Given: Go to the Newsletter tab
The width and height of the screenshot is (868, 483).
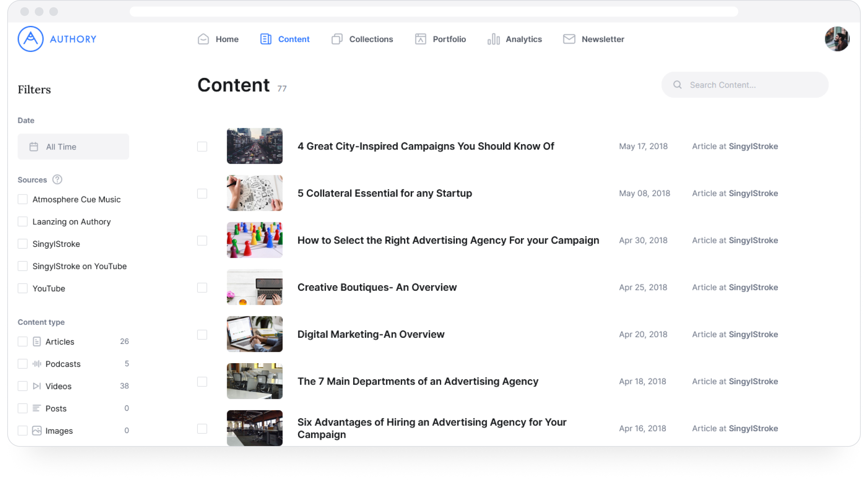Looking at the screenshot, I should 602,39.
